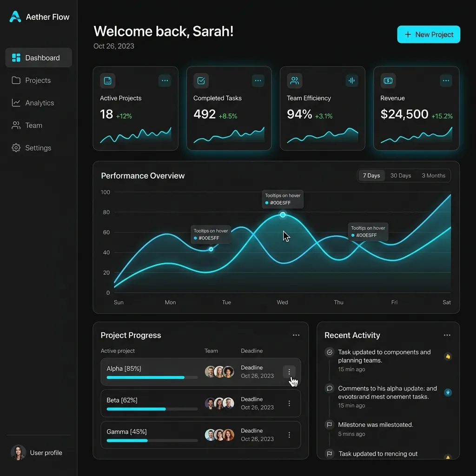Click the Completed Tasks checkmark icon
Image resolution: width=476 pixels, height=476 pixels.
[x=201, y=81]
